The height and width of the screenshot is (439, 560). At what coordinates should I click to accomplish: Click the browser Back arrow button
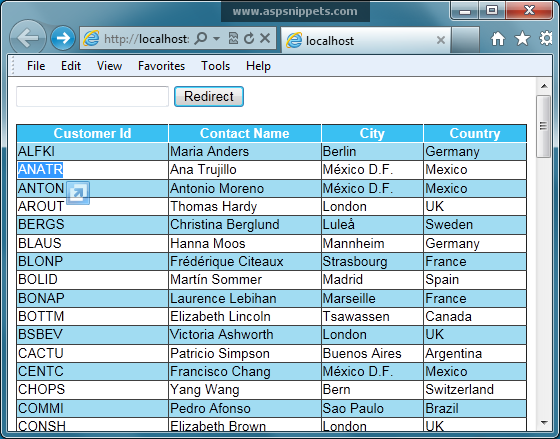point(28,38)
